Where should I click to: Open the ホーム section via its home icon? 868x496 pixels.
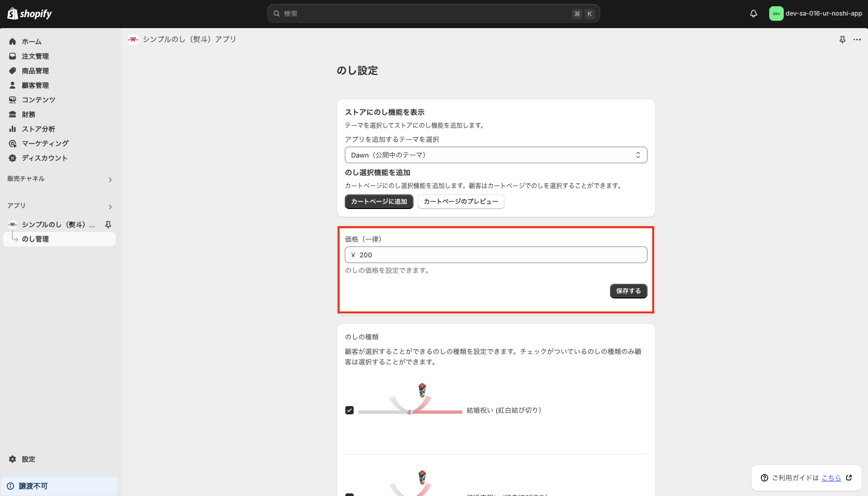12,41
